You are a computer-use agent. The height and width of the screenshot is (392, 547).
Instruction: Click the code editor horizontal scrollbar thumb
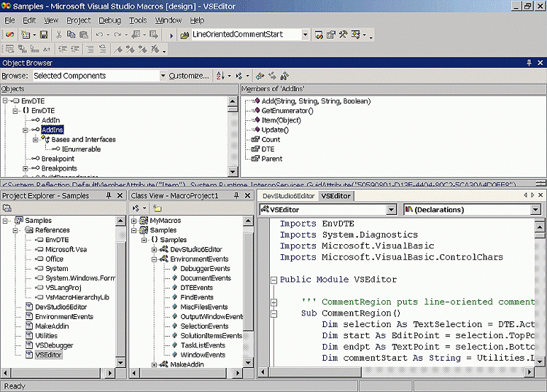click(315, 372)
